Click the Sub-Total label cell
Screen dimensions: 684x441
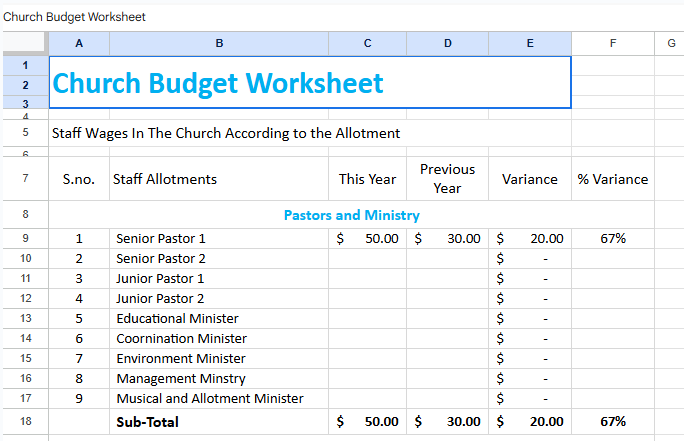coord(219,422)
